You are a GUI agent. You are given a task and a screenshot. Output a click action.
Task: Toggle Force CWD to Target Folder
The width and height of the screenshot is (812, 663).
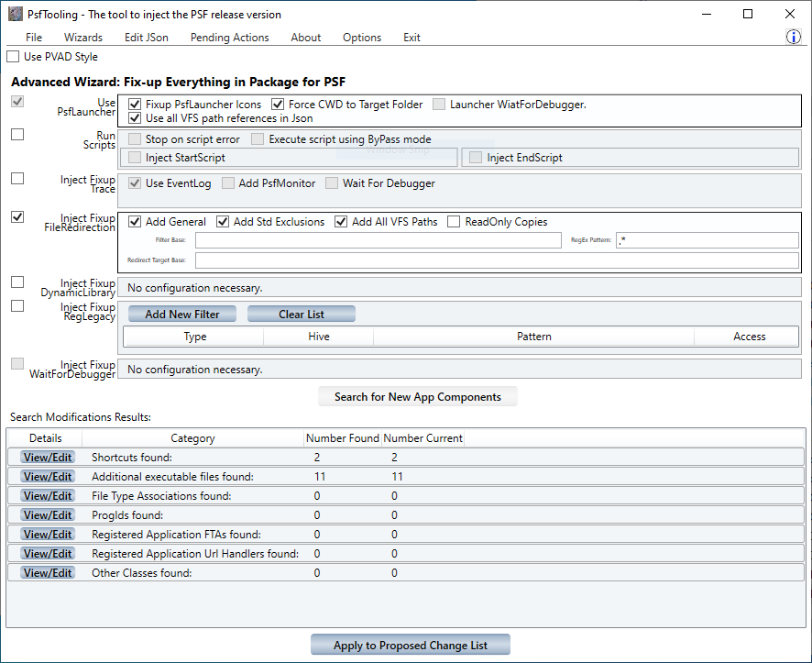[278, 105]
